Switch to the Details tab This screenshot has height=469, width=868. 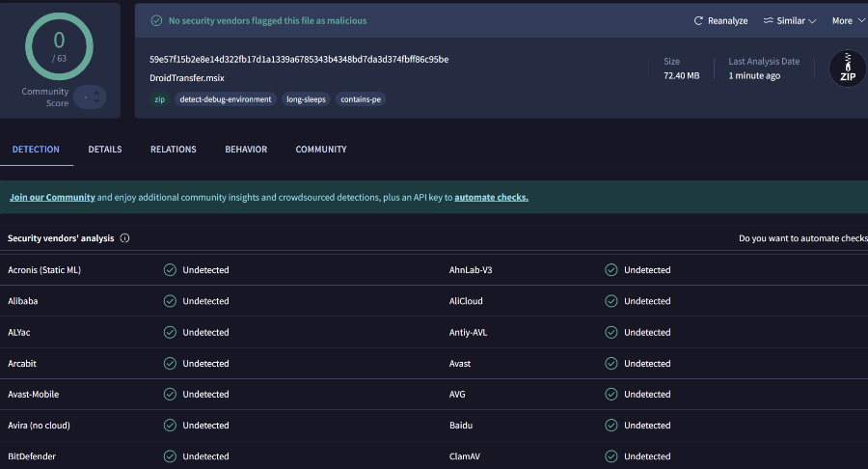click(x=105, y=150)
